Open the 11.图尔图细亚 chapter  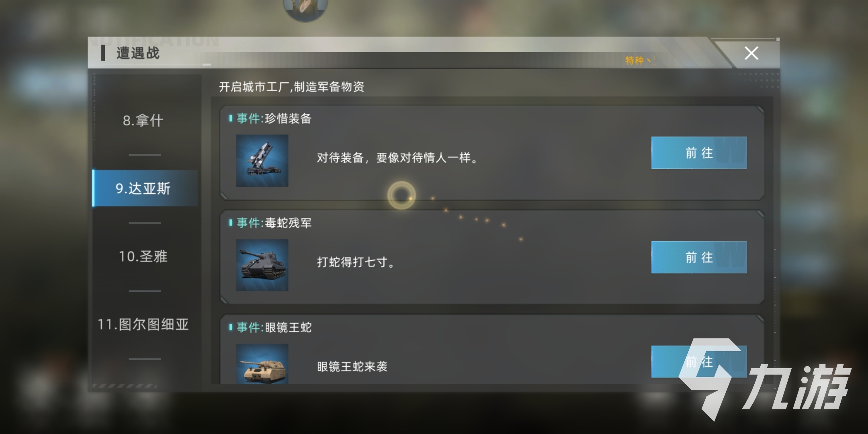[143, 324]
